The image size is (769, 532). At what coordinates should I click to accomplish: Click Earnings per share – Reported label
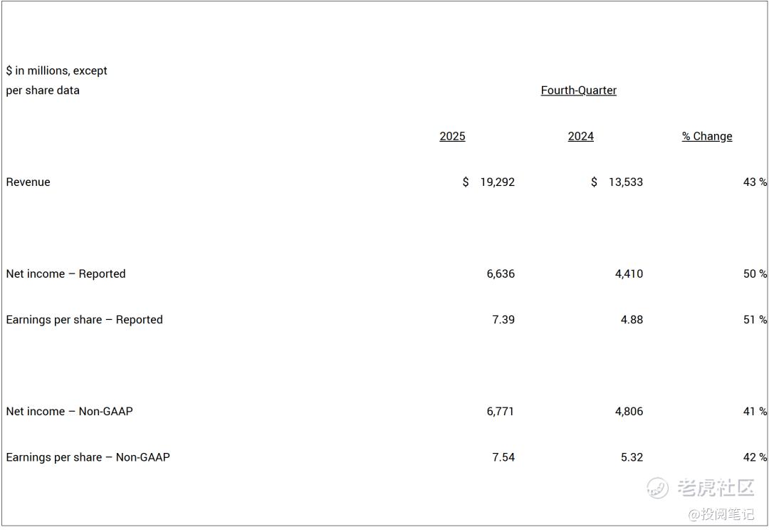click(x=84, y=320)
